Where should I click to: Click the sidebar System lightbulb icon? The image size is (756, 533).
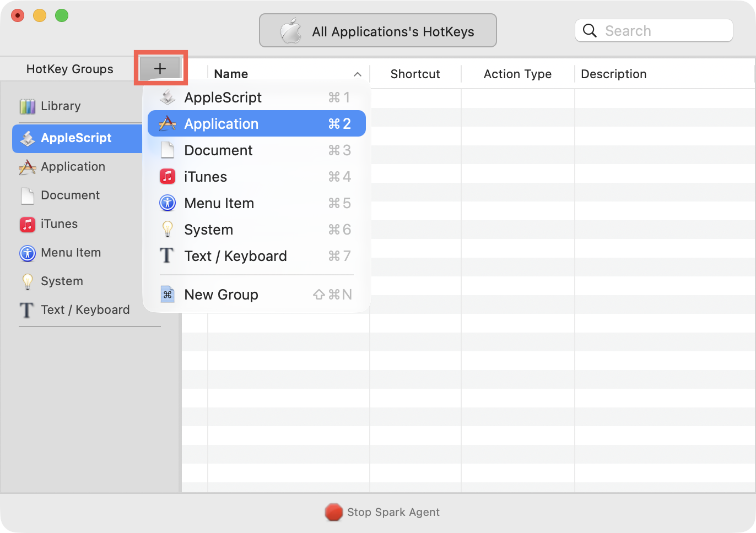pos(28,281)
